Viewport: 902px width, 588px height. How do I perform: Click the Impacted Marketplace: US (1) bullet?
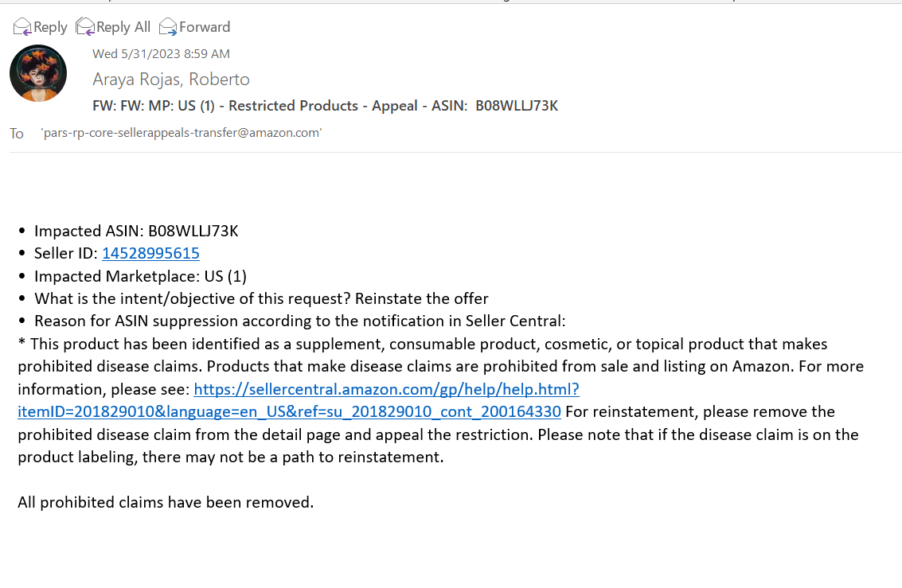140,276
